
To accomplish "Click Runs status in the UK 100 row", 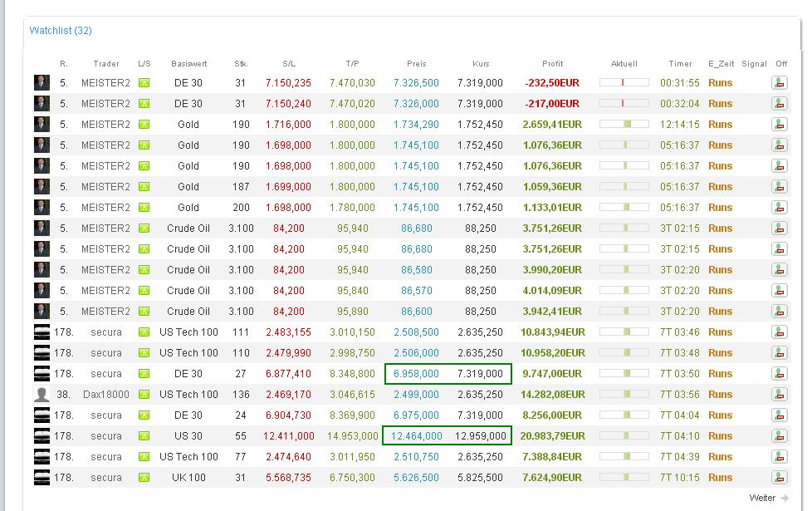I will pos(720,478).
